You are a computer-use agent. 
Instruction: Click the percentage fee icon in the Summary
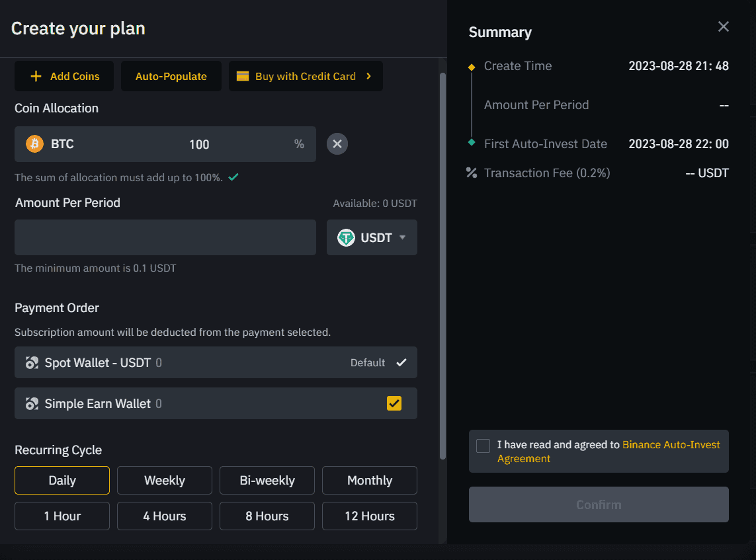(471, 173)
